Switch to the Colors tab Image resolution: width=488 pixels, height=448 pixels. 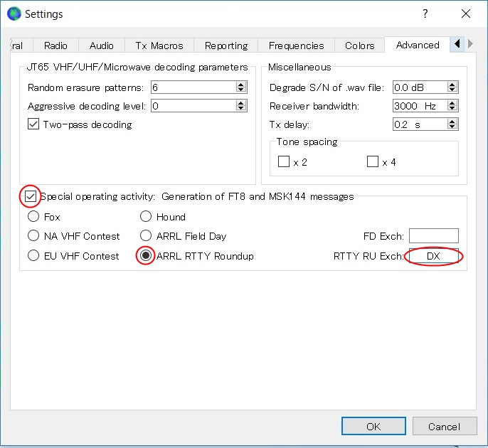point(360,46)
